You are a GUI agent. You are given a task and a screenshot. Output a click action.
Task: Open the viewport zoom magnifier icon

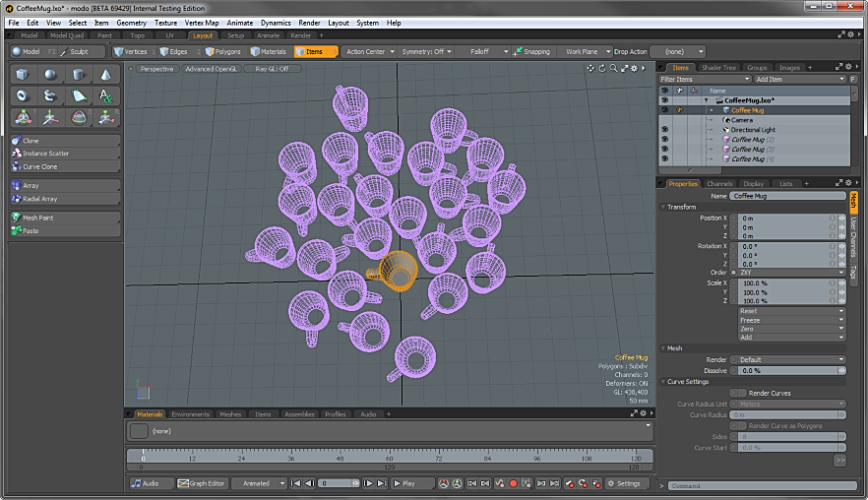point(613,68)
